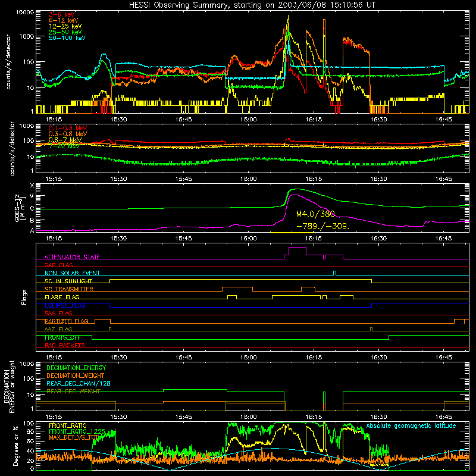
Task: Click the 10000 tick label on the top plot
Action: [x=25, y=12]
